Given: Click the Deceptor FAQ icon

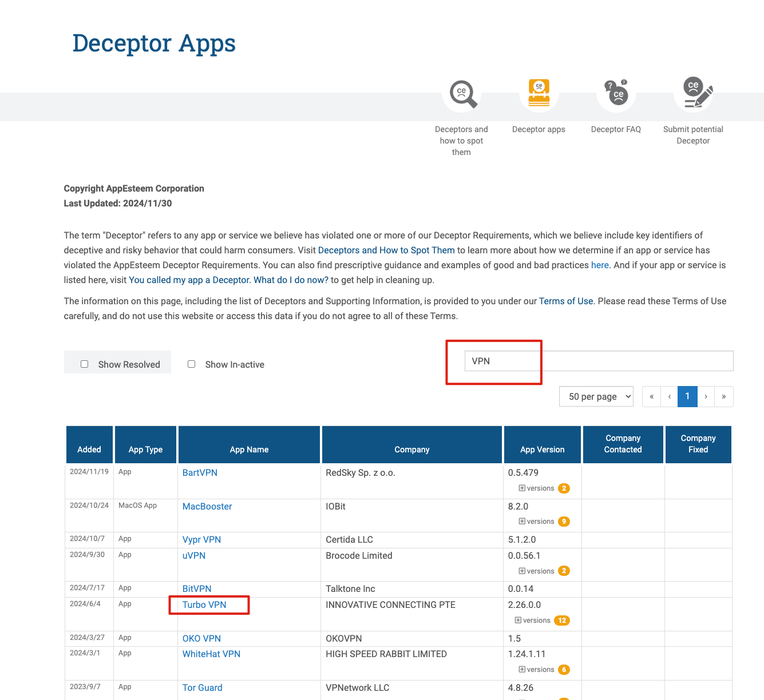Looking at the screenshot, I should (x=616, y=93).
